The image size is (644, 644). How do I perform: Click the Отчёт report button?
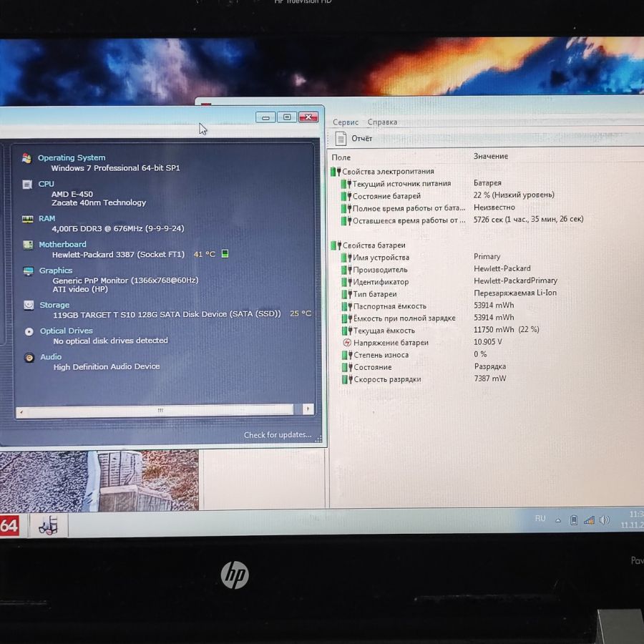point(353,138)
